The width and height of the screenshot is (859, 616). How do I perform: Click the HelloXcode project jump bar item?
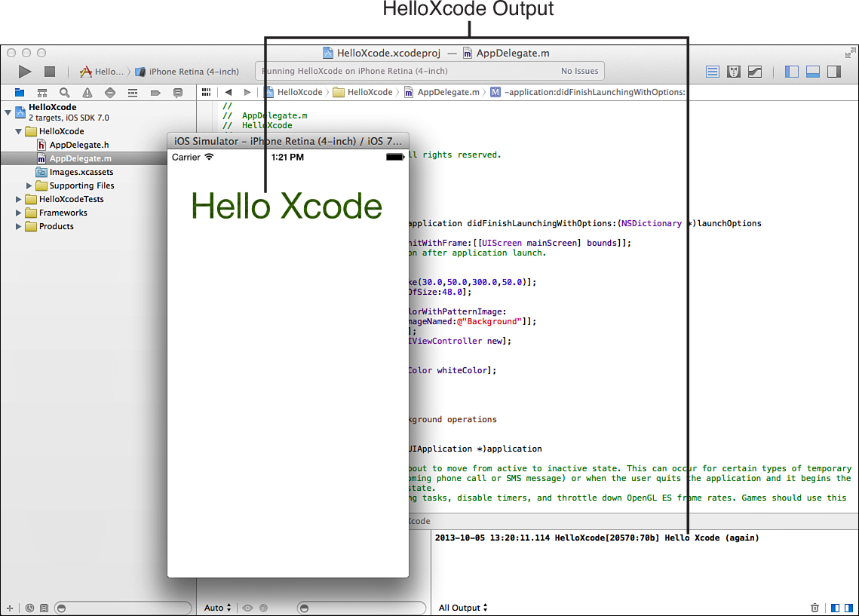294,92
